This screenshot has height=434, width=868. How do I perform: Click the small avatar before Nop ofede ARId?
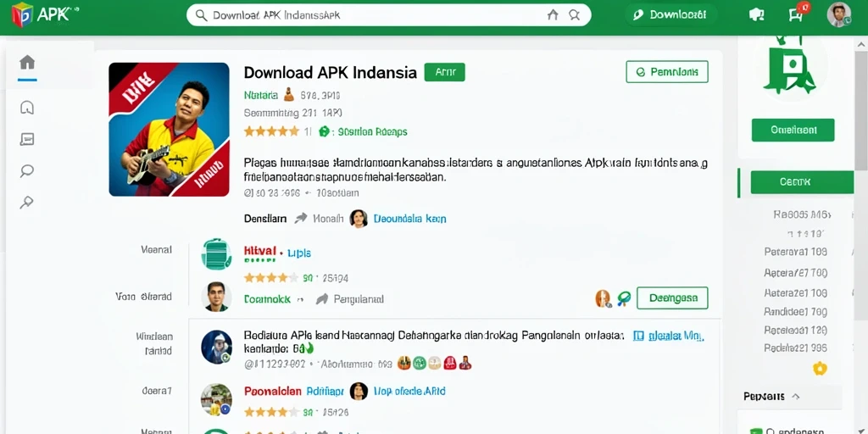point(359,392)
